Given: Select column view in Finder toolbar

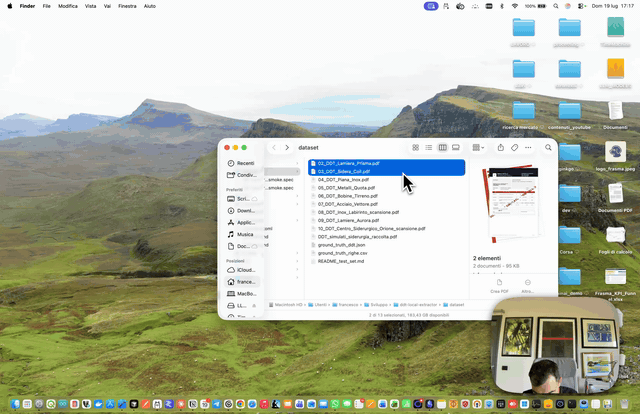Looking at the screenshot, I should coord(442,147).
